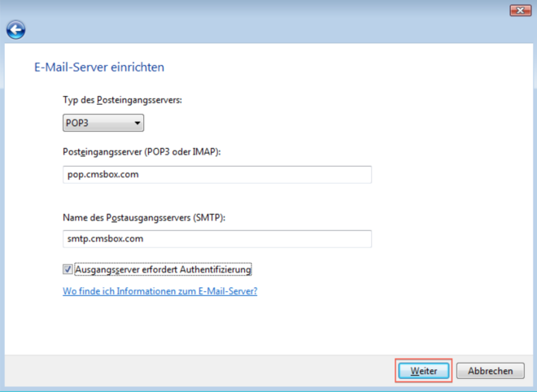Click the 'Typ des Posteingangsservers:' label
The width and height of the screenshot is (537, 392).
[x=121, y=99]
